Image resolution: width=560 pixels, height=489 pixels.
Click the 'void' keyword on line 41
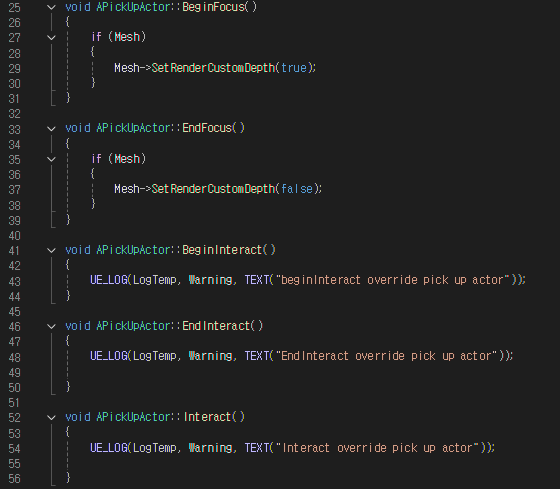tap(78, 250)
